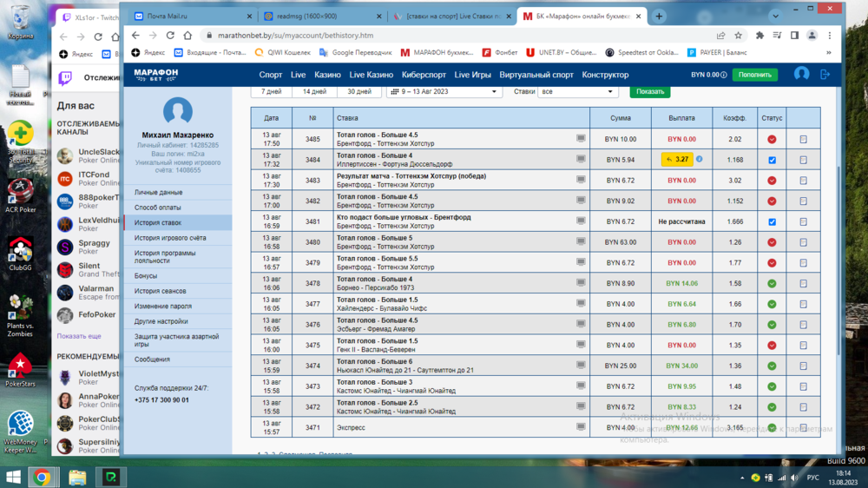Viewport: 868px width, 488px height.
Task: Click the green Пополнить button
Action: coord(754,75)
